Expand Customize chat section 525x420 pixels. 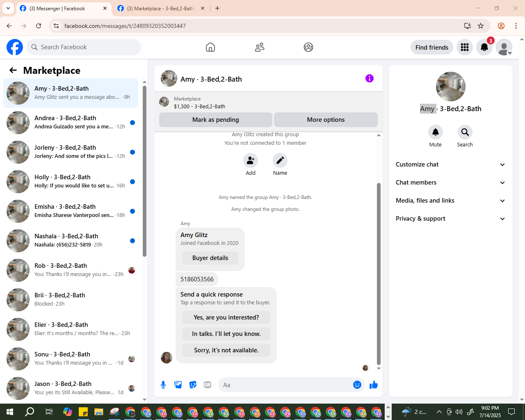pos(450,164)
